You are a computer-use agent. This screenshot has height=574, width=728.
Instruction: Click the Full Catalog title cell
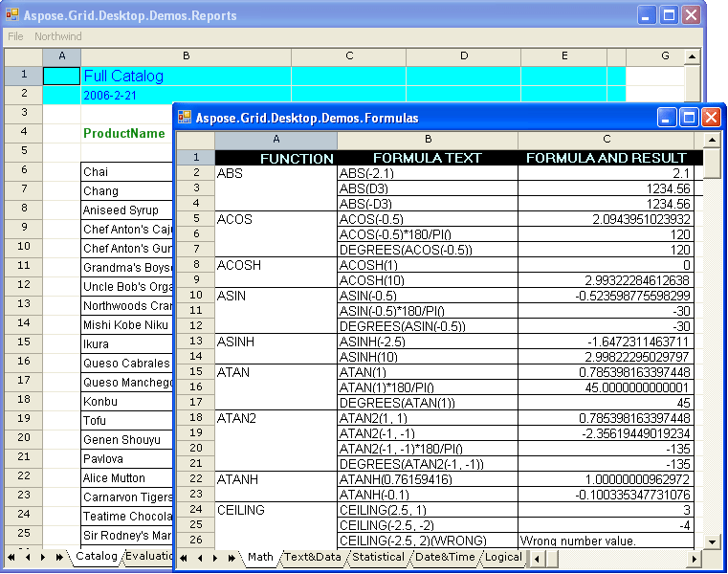(186, 76)
